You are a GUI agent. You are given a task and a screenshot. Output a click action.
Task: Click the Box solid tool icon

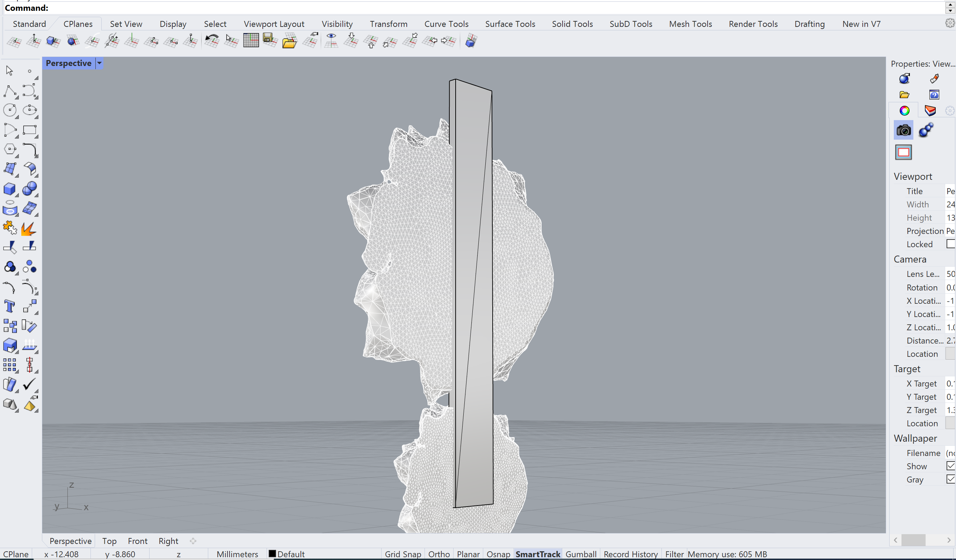tap(9, 189)
